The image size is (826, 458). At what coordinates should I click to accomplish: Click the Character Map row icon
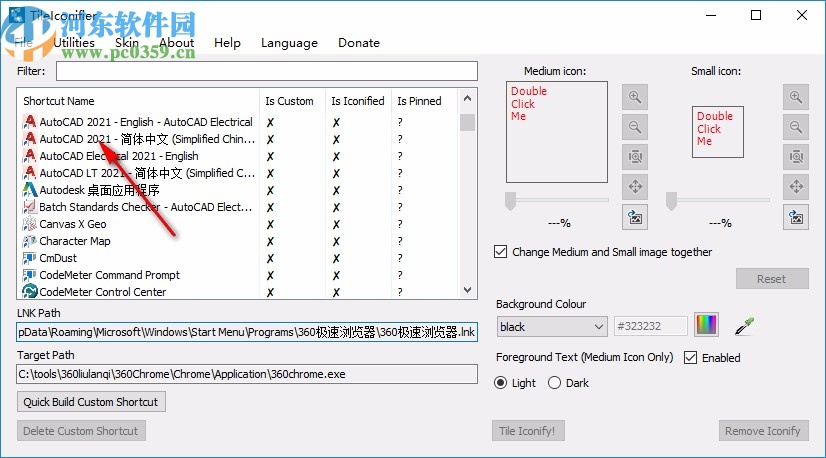[x=30, y=241]
